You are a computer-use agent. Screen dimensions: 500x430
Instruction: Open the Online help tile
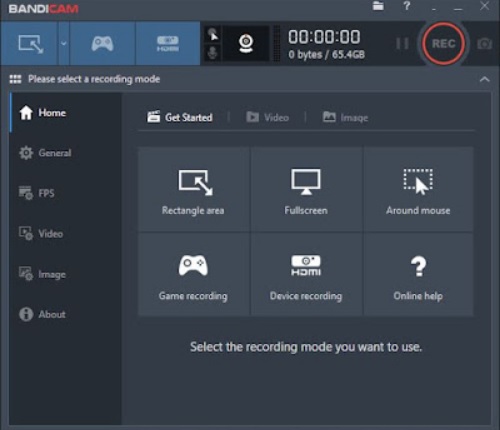418,274
